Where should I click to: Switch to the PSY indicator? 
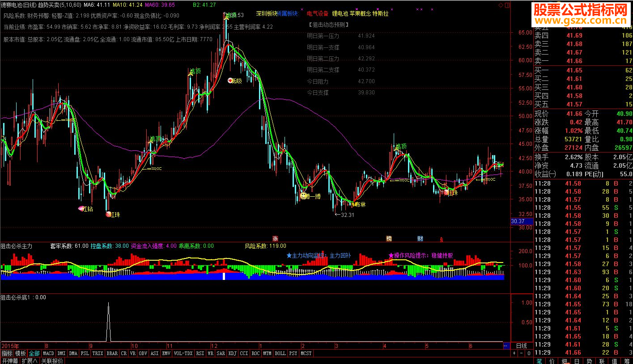tap(293, 353)
